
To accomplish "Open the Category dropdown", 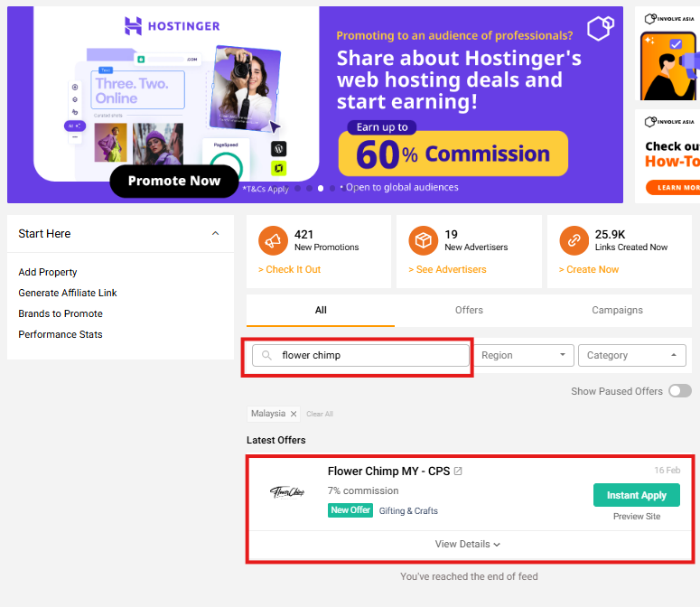I will 631,355.
